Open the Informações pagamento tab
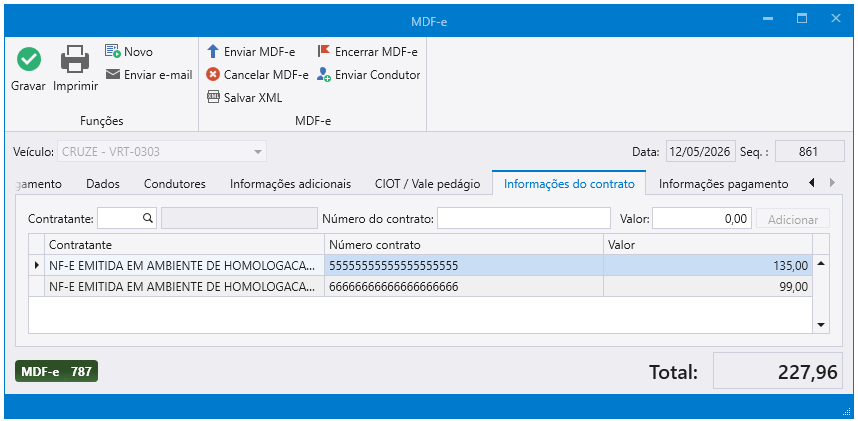This screenshot has height=421, width=858. click(x=723, y=184)
